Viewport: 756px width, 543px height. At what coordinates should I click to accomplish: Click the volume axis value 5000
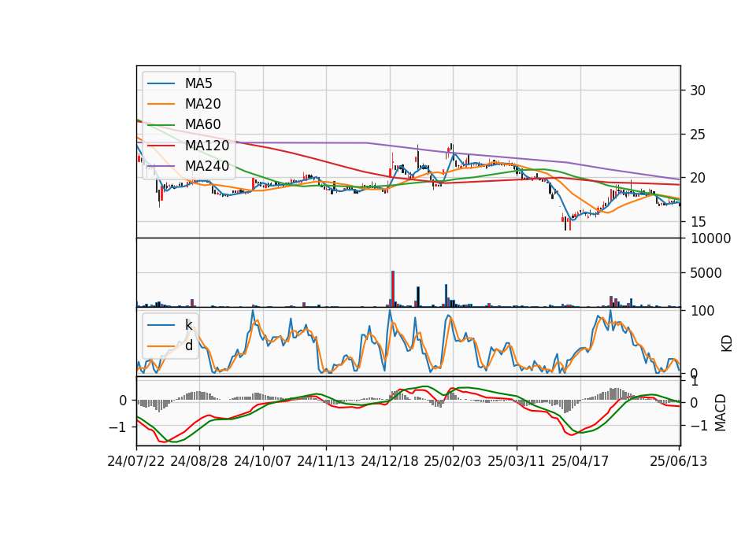(706, 273)
